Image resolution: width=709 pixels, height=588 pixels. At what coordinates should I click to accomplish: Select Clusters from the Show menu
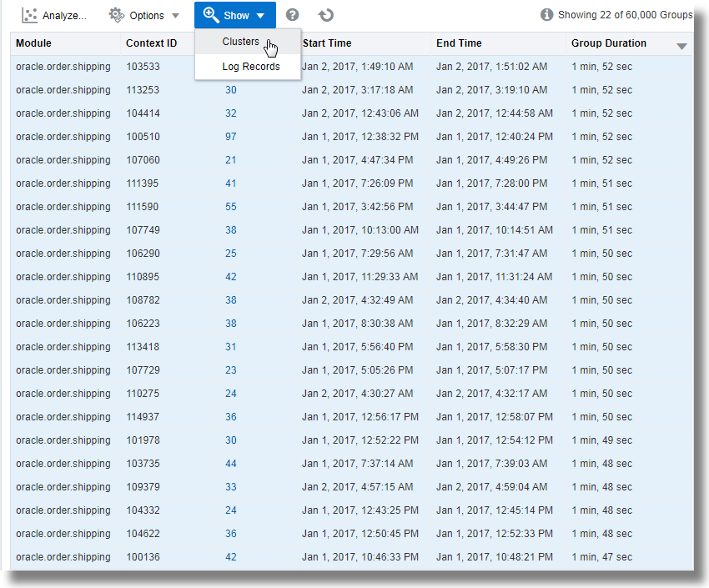(x=239, y=42)
